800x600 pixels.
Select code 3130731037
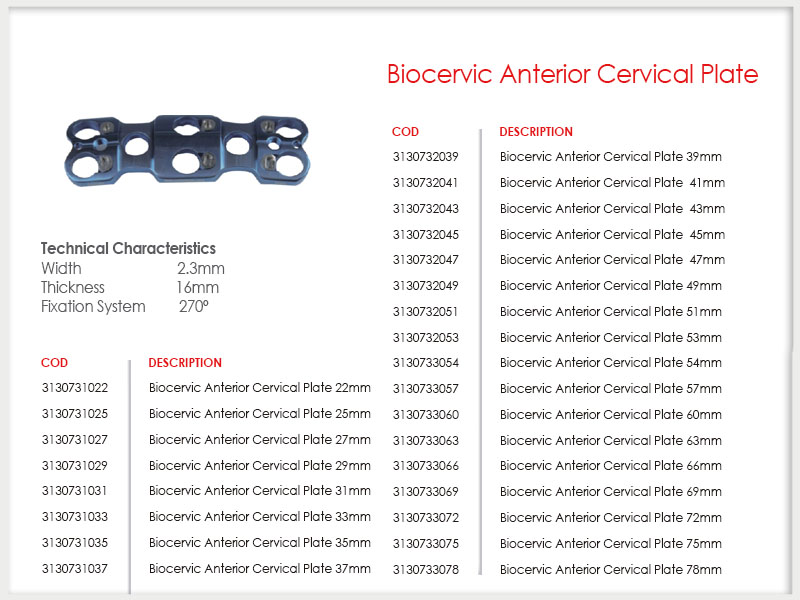(75, 569)
